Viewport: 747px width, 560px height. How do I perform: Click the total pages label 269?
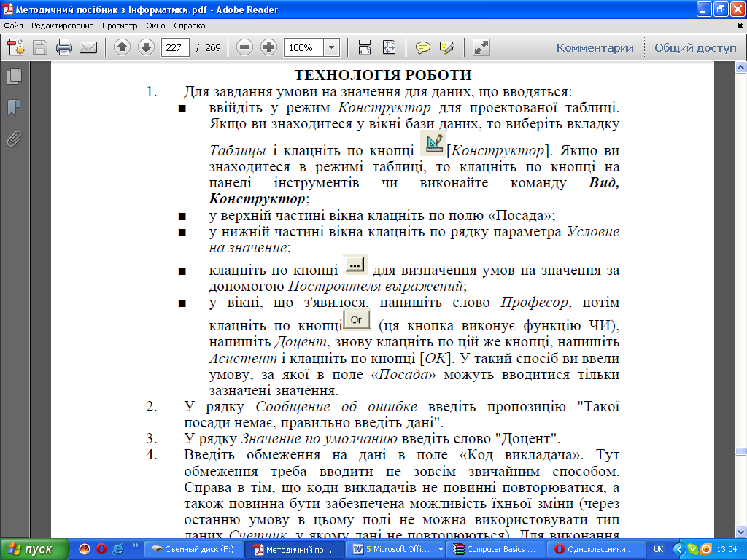[212, 47]
